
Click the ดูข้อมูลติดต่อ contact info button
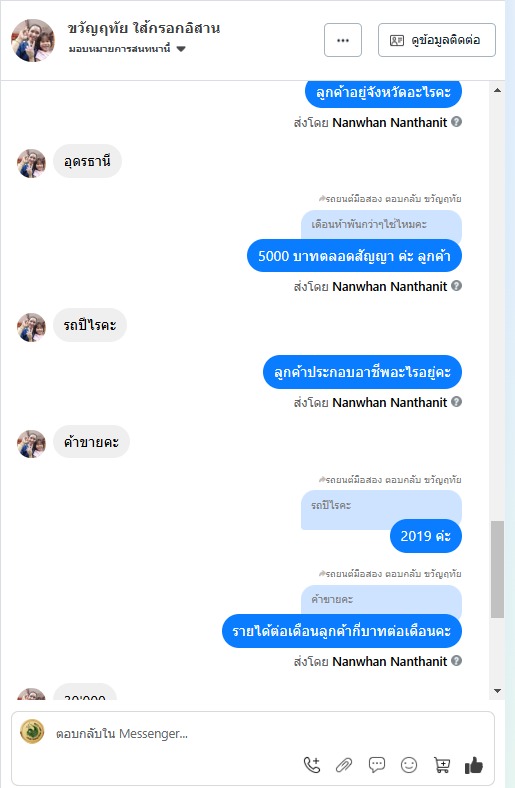tap(437, 40)
